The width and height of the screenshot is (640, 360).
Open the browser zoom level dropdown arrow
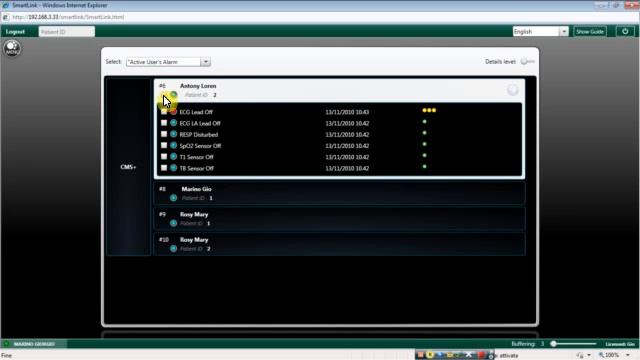(x=628, y=355)
